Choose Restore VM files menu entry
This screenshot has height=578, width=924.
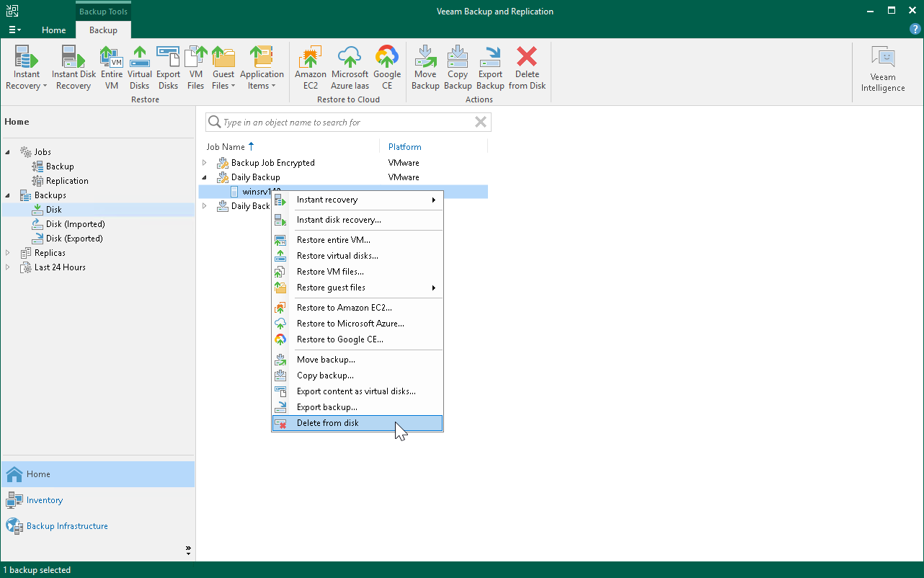coord(357,272)
